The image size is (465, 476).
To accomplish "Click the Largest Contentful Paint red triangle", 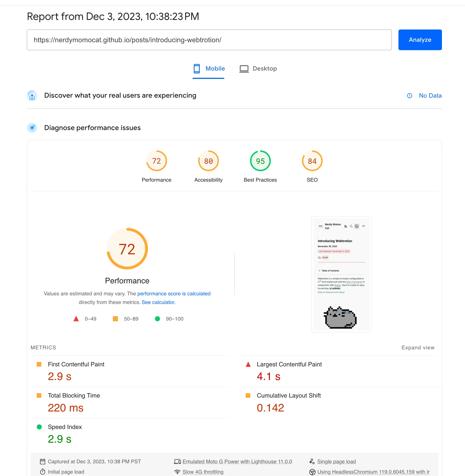I will [248, 364].
